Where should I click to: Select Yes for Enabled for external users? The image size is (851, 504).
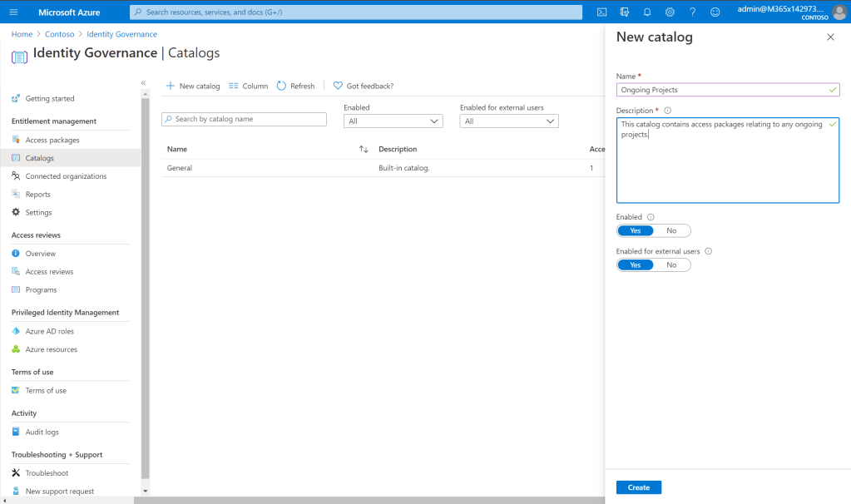click(x=636, y=264)
